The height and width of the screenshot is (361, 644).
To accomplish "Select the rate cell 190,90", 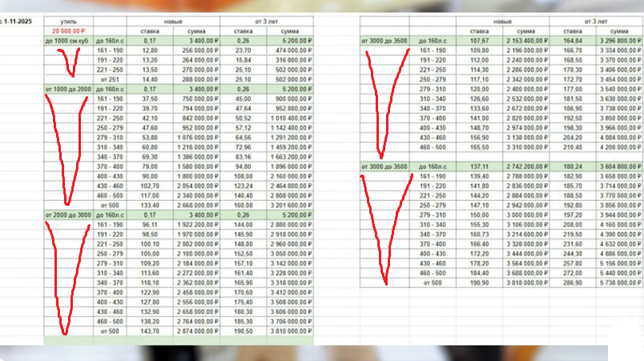I will [x=479, y=283].
